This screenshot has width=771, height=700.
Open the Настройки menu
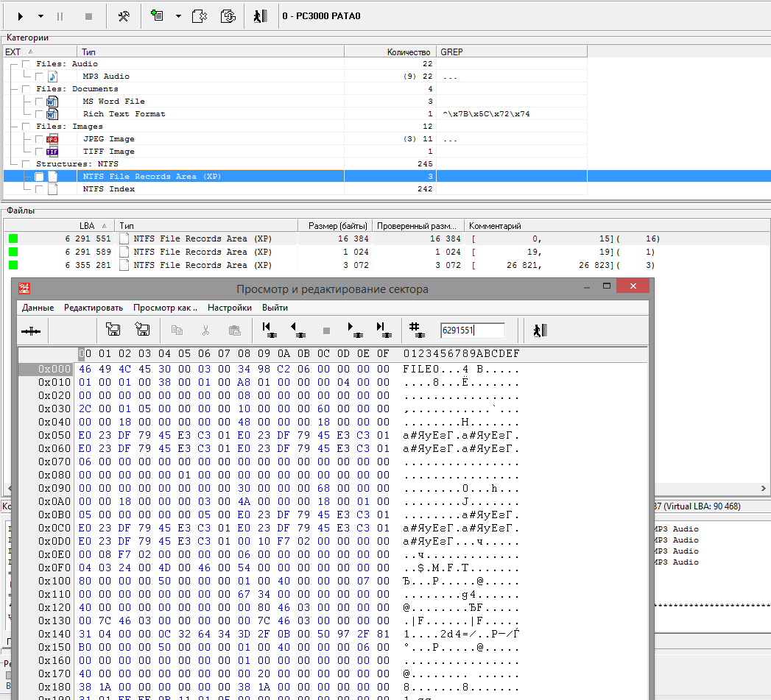click(229, 308)
